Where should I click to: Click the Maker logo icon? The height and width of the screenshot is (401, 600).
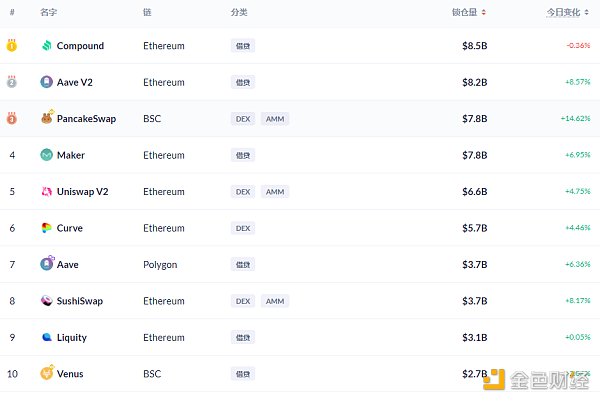(x=47, y=155)
